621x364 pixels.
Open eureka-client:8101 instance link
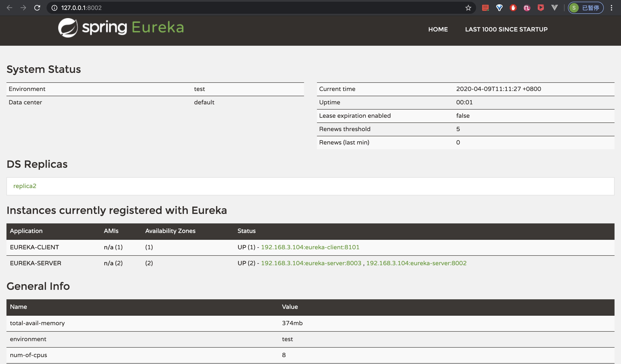click(x=310, y=247)
